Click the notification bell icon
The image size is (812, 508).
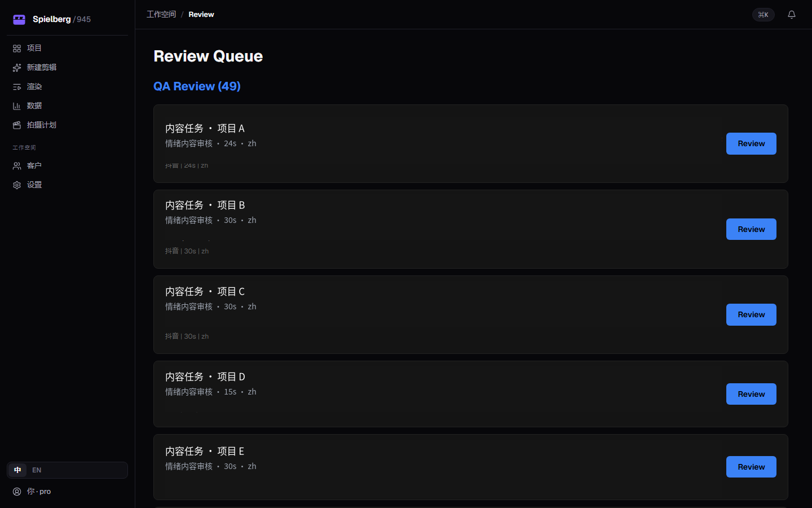tap(792, 15)
